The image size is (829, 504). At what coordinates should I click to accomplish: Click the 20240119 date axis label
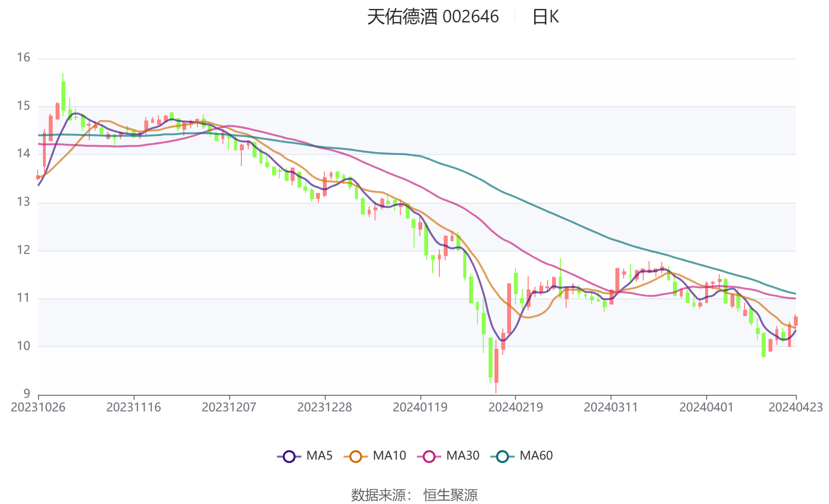tap(420, 407)
